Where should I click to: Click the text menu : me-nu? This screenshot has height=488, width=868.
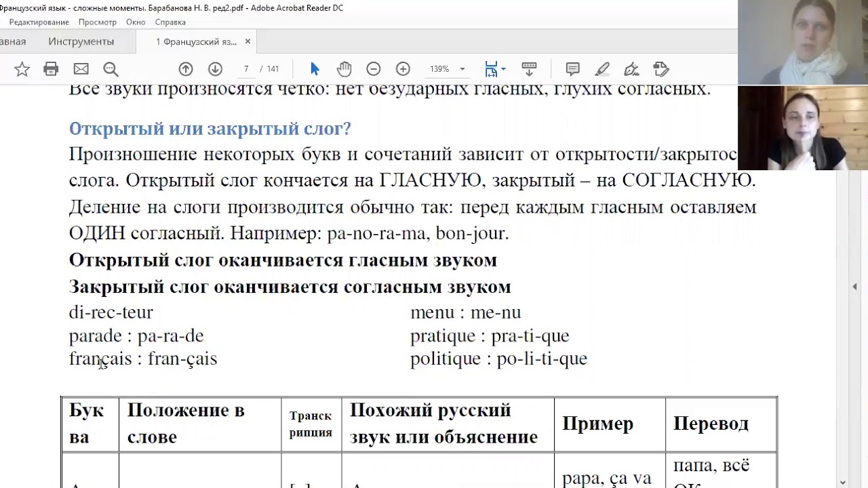(466, 312)
